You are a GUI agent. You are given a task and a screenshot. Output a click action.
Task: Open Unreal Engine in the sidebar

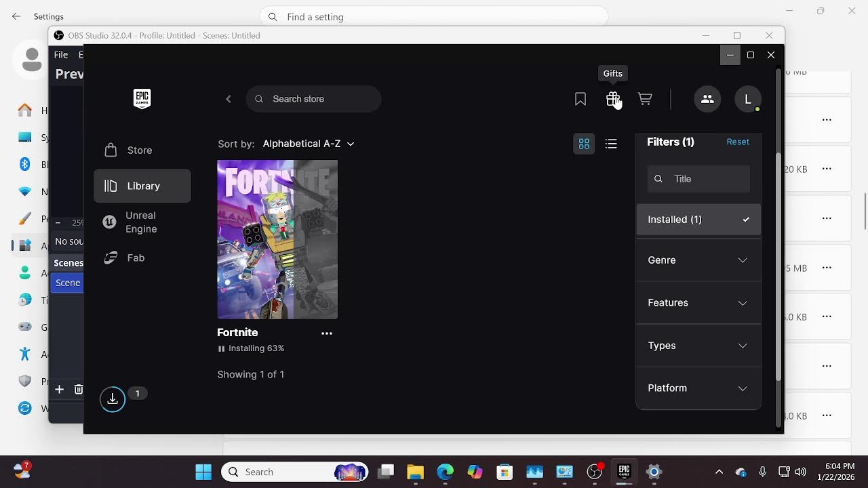point(142,222)
